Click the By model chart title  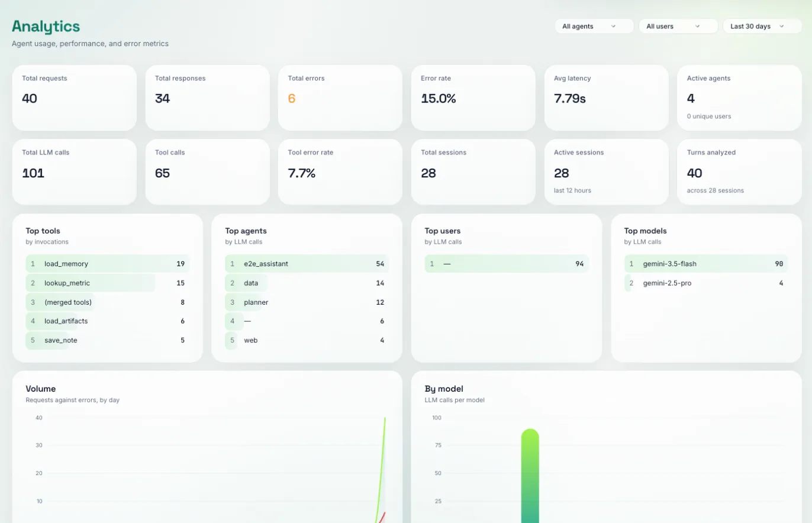coord(444,389)
